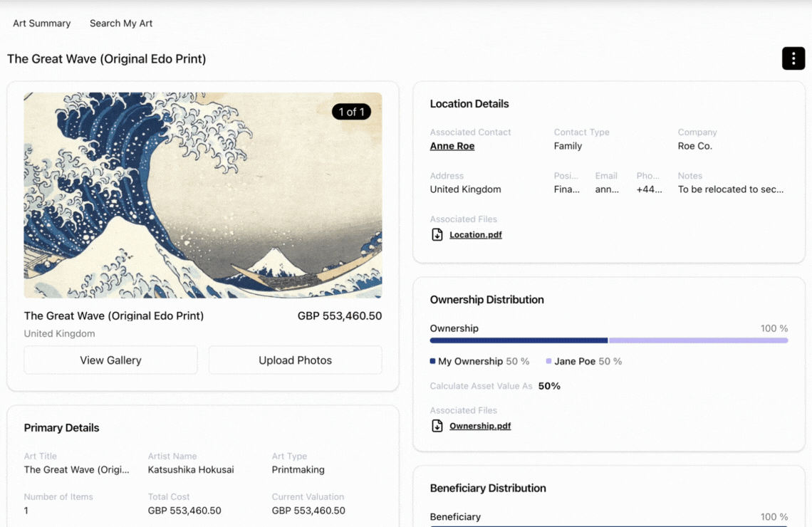Click the Calculate Asset Value 50% value
Image resolution: width=812 pixels, height=527 pixels.
[x=549, y=386]
